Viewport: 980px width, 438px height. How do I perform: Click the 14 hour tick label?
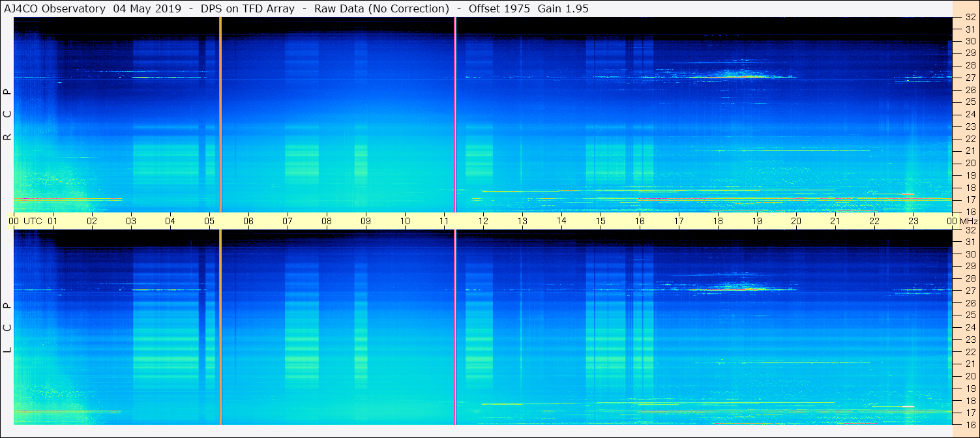coord(561,220)
